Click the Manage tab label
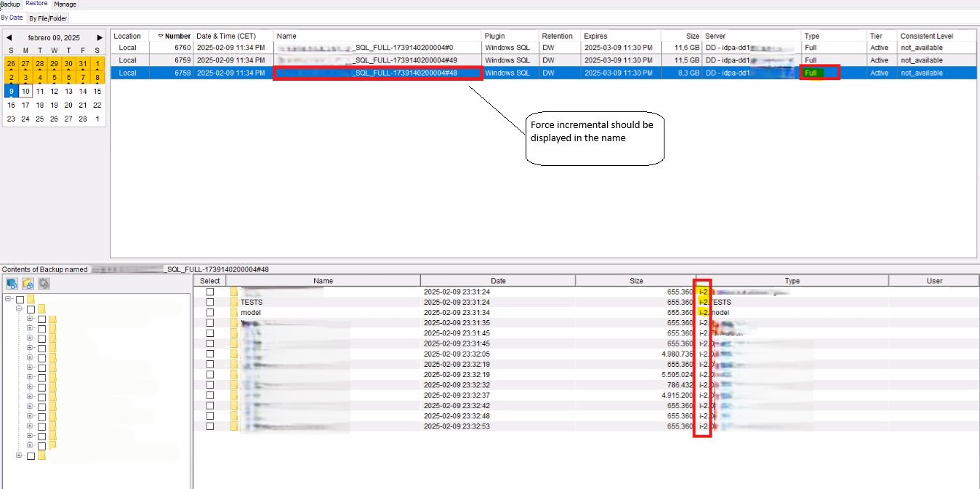This screenshot has height=489, width=980. pyautogui.click(x=65, y=4)
